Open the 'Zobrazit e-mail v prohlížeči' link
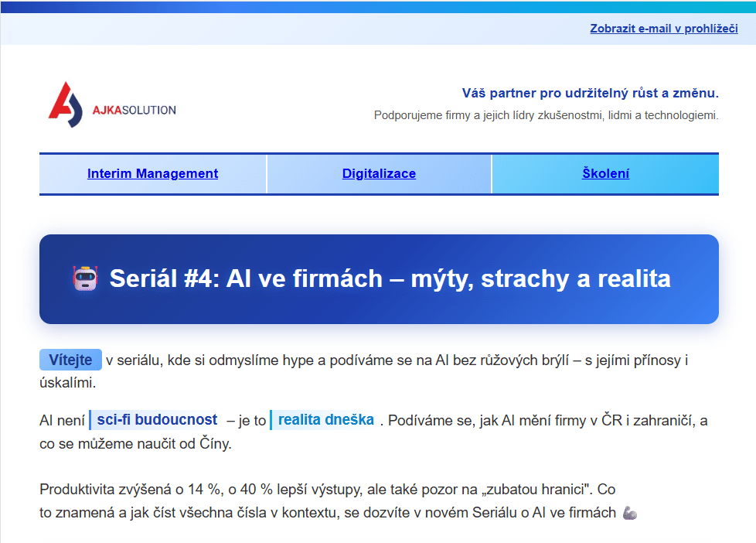 (663, 29)
